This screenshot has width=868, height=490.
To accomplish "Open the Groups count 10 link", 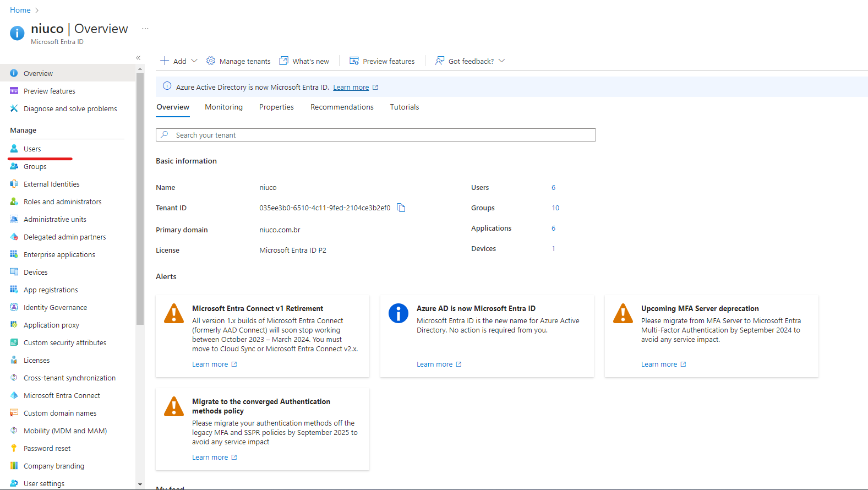I will [x=555, y=208].
